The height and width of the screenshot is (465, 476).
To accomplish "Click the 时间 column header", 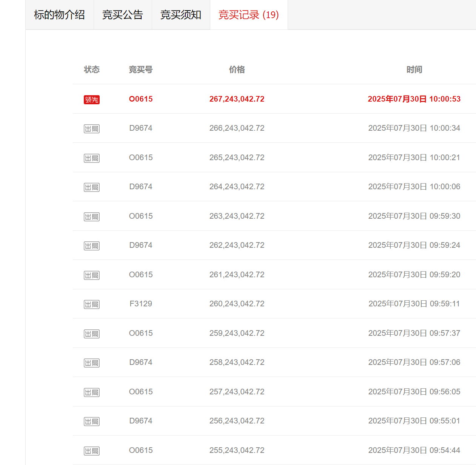I will pos(414,70).
